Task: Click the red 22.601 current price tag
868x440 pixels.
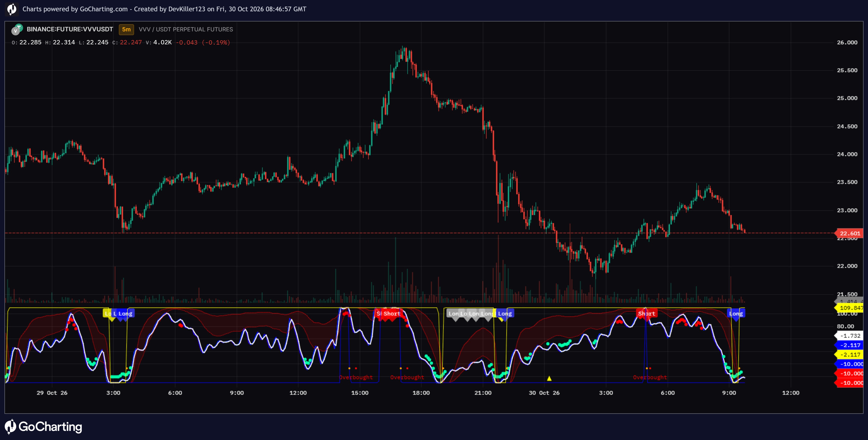Action: pos(849,233)
